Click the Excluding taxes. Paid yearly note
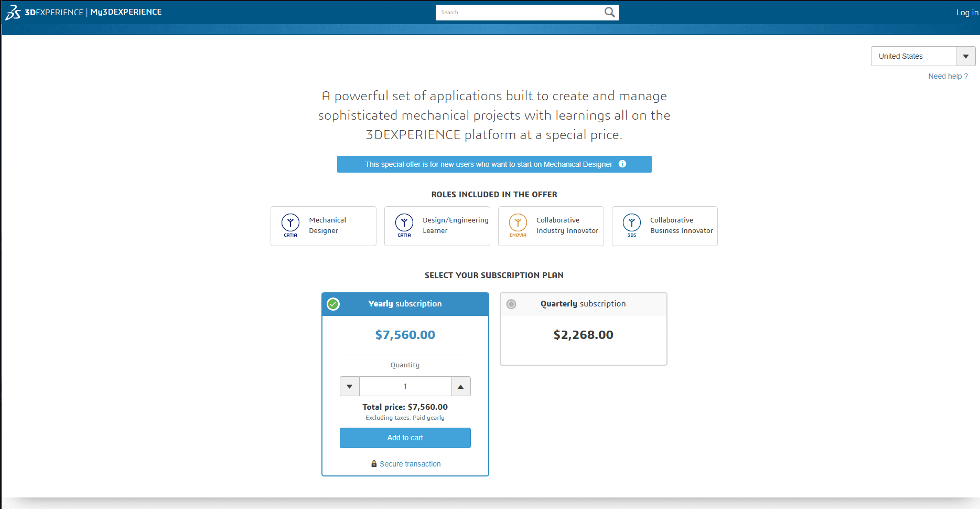The height and width of the screenshot is (509, 980). [405, 418]
